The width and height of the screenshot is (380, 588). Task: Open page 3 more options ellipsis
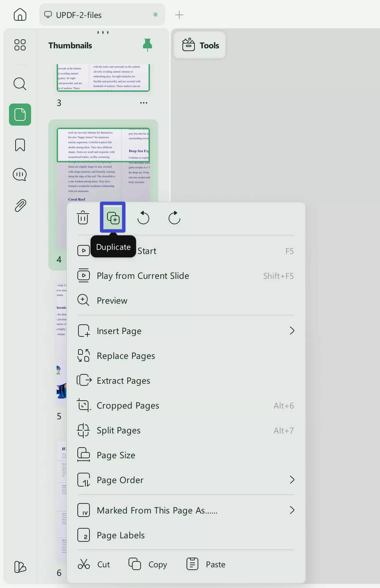coord(144,103)
